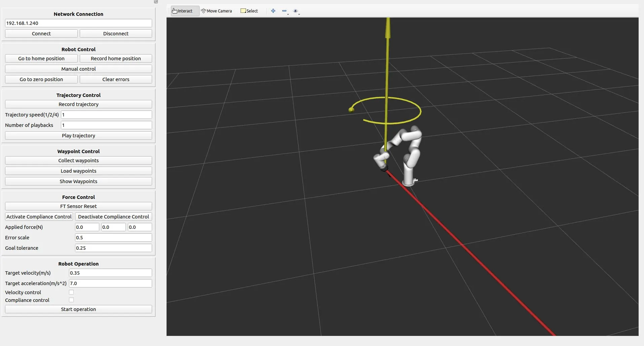
Task: Click the Start operation button
Action: 78,309
